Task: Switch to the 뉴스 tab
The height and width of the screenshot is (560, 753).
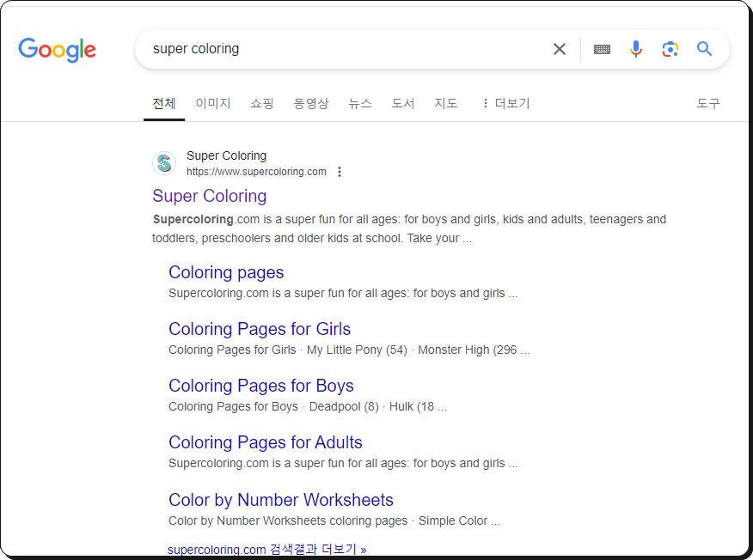Action: [360, 103]
